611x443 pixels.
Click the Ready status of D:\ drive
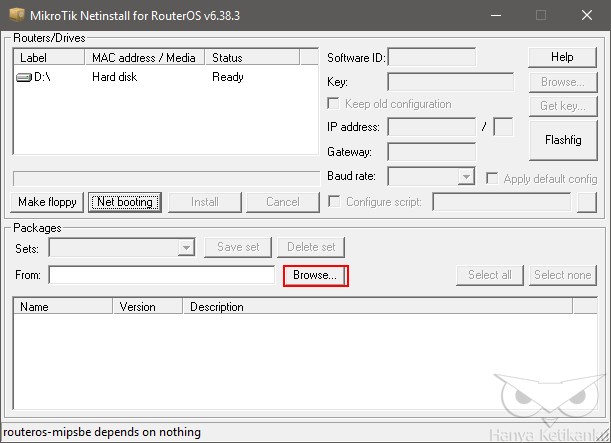[228, 77]
